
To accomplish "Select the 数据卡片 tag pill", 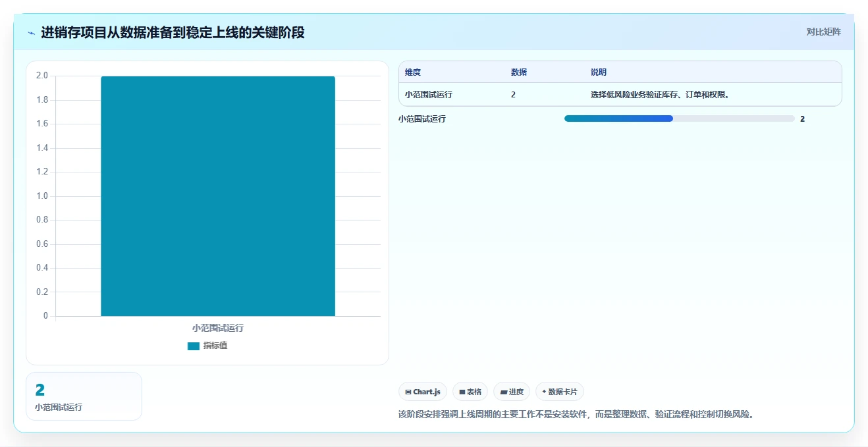I will (x=560, y=392).
